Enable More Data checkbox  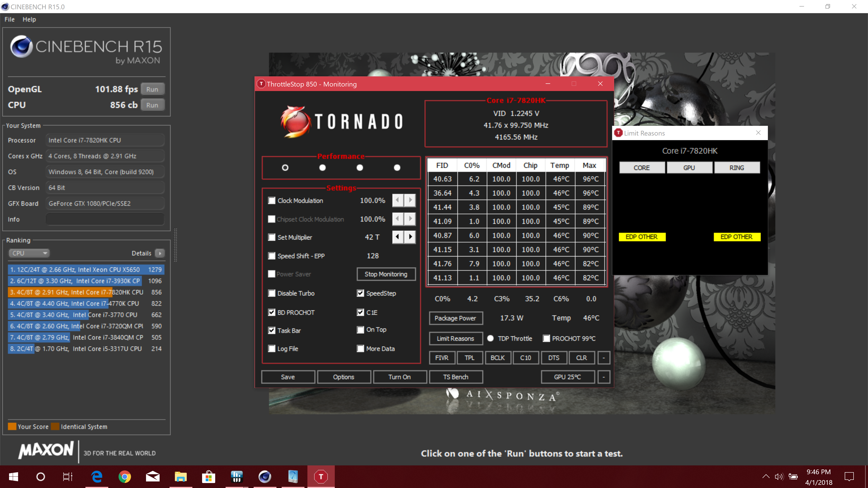click(360, 349)
